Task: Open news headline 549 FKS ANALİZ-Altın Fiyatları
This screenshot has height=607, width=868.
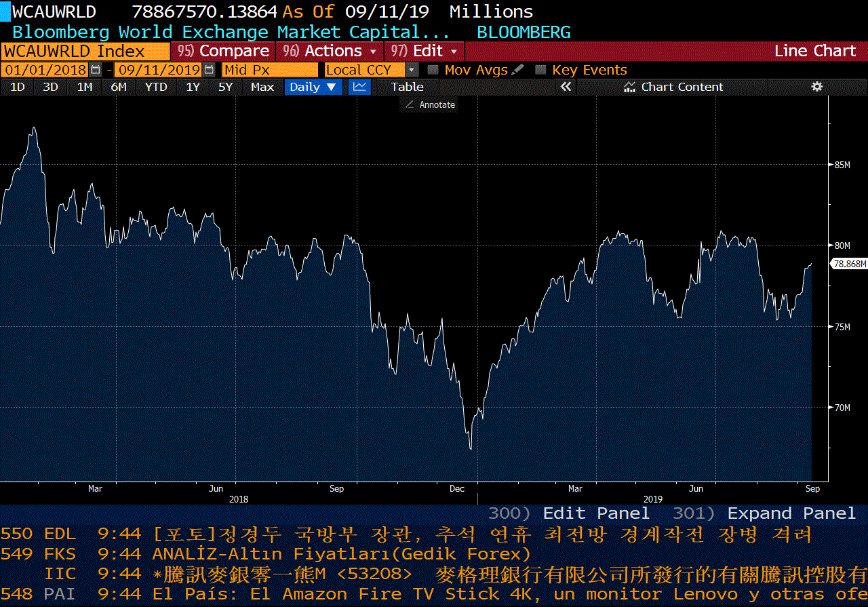Action: 266,553
